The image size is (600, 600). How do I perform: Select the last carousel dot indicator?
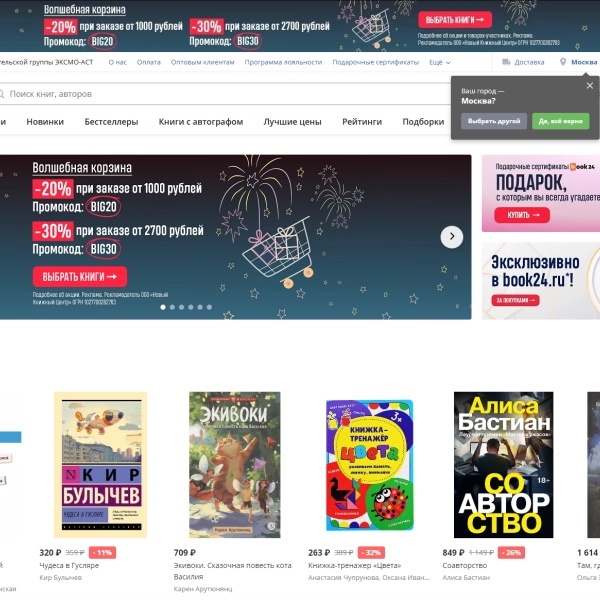(209, 307)
